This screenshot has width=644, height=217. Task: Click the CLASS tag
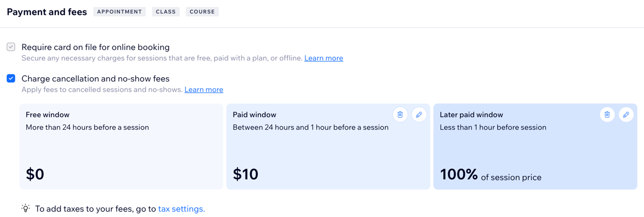[x=166, y=12]
